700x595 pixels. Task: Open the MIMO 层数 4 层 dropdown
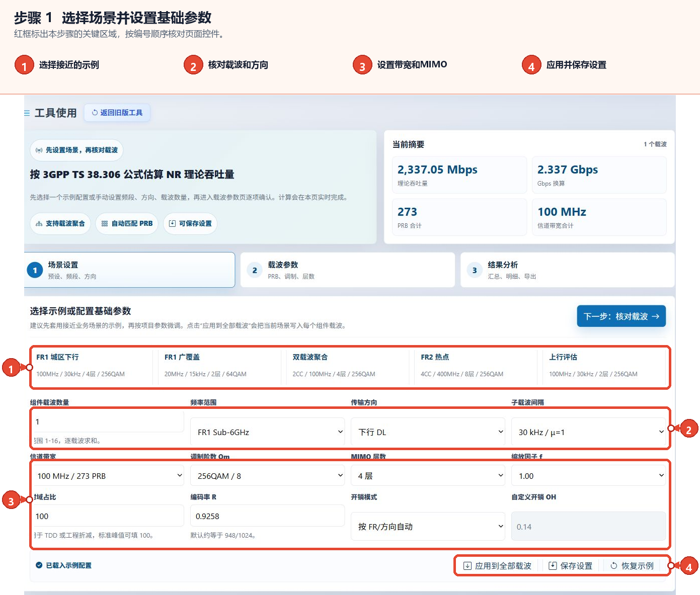click(x=428, y=476)
